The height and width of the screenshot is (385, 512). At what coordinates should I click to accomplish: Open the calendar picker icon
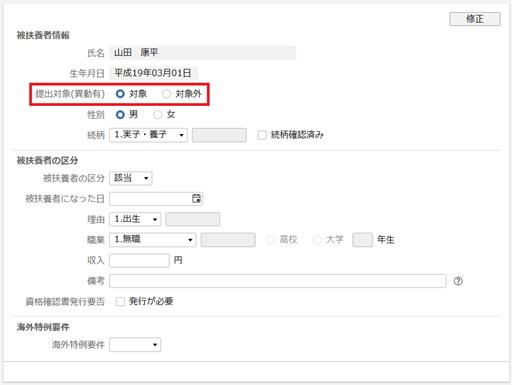point(196,199)
